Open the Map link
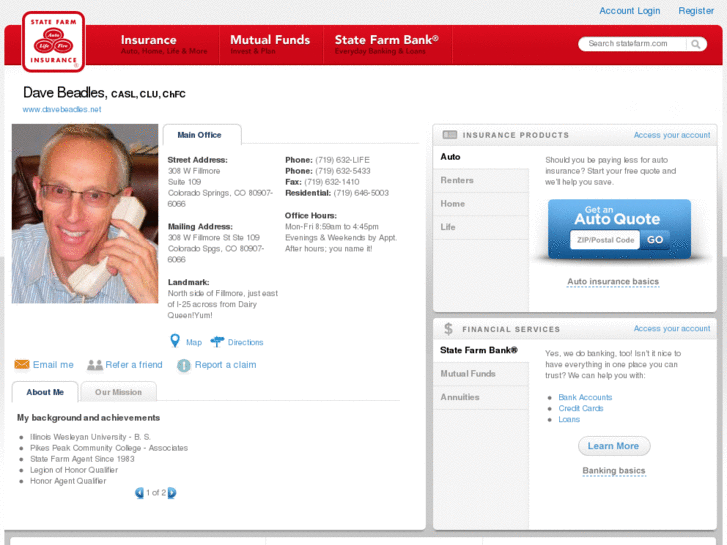 [194, 342]
